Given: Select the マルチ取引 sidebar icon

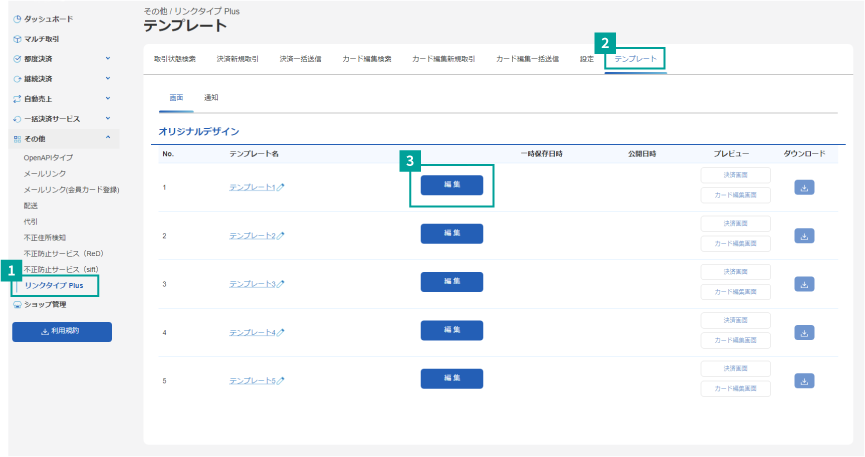Looking at the screenshot, I should [x=17, y=39].
